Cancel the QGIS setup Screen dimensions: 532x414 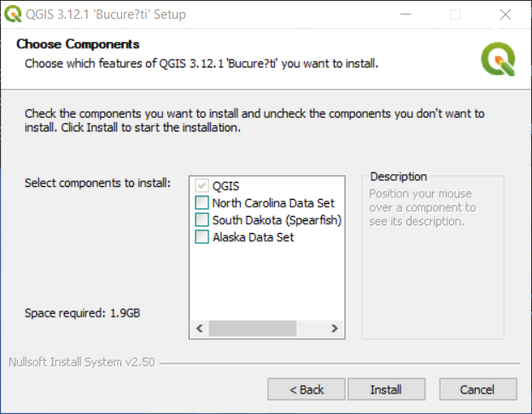tap(477, 389)
